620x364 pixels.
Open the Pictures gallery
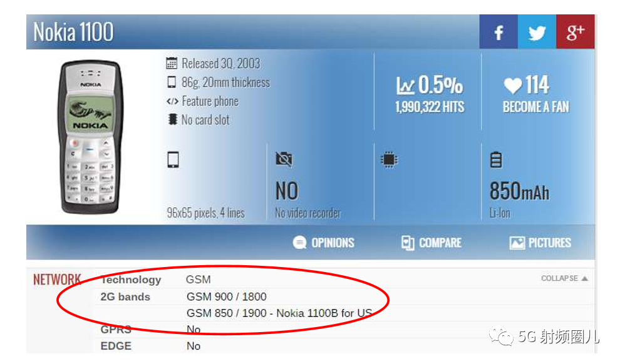(x=540, y=243)
